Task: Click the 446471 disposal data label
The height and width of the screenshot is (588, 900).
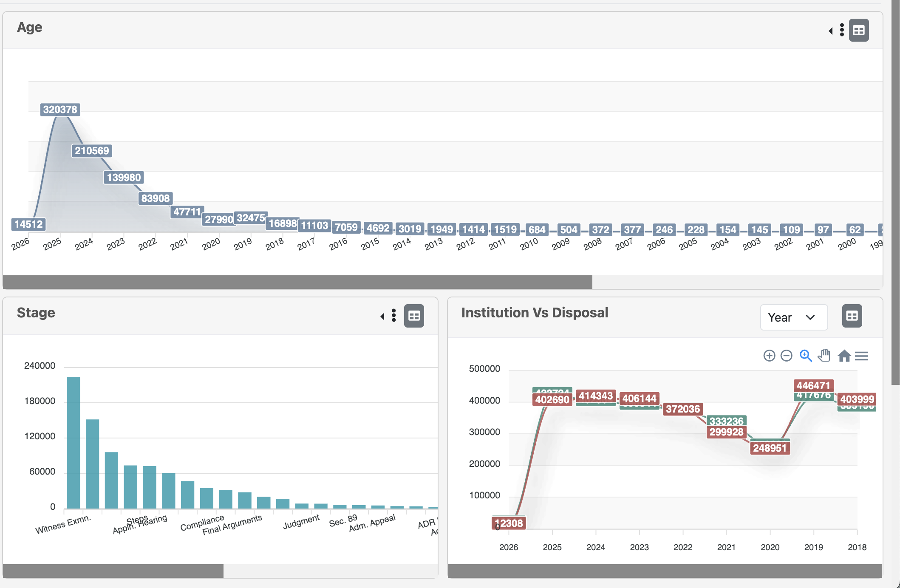Action: (813, 385)
